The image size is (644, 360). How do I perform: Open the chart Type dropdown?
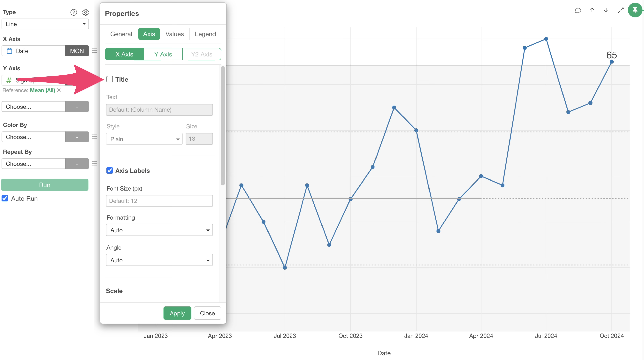[45, 24]
